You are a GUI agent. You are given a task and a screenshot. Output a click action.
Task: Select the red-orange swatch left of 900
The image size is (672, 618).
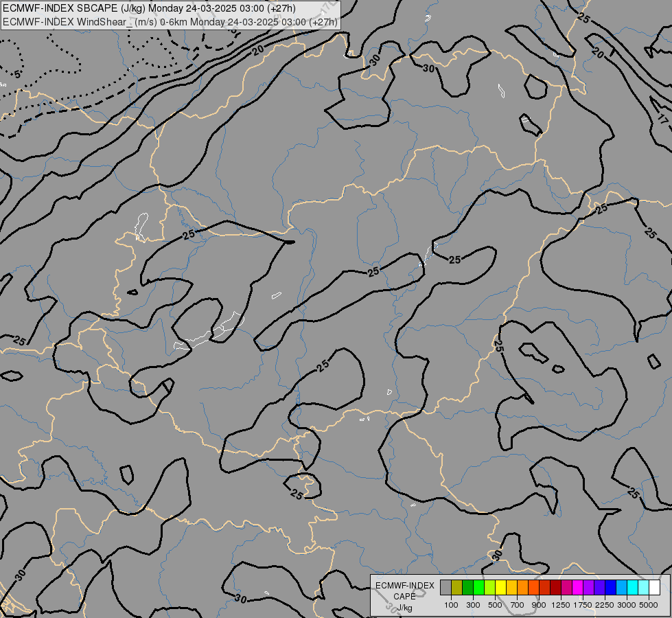pyautogui.click(x=533, y=588)
